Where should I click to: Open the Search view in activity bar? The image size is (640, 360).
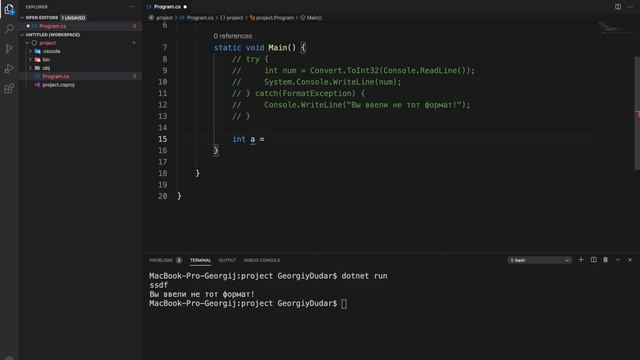9,29
